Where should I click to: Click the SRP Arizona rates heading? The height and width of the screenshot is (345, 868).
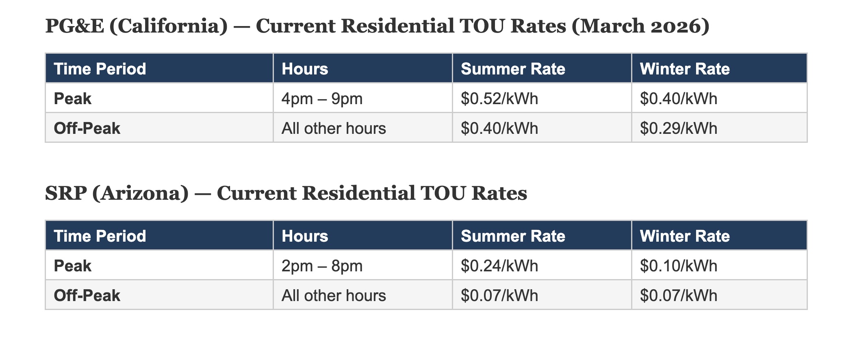pos(286,193)
